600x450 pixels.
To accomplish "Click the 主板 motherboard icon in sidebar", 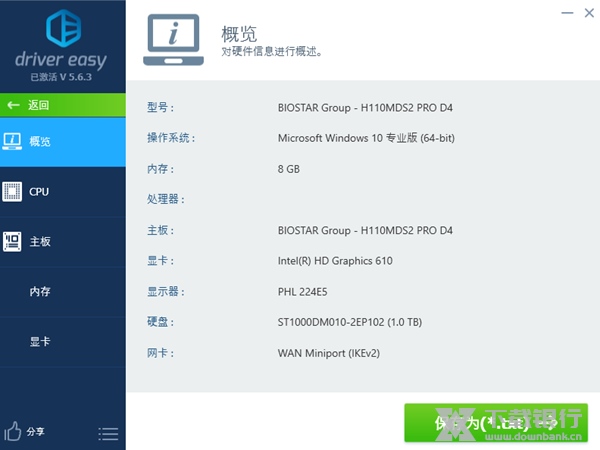I will coord(13,241).
